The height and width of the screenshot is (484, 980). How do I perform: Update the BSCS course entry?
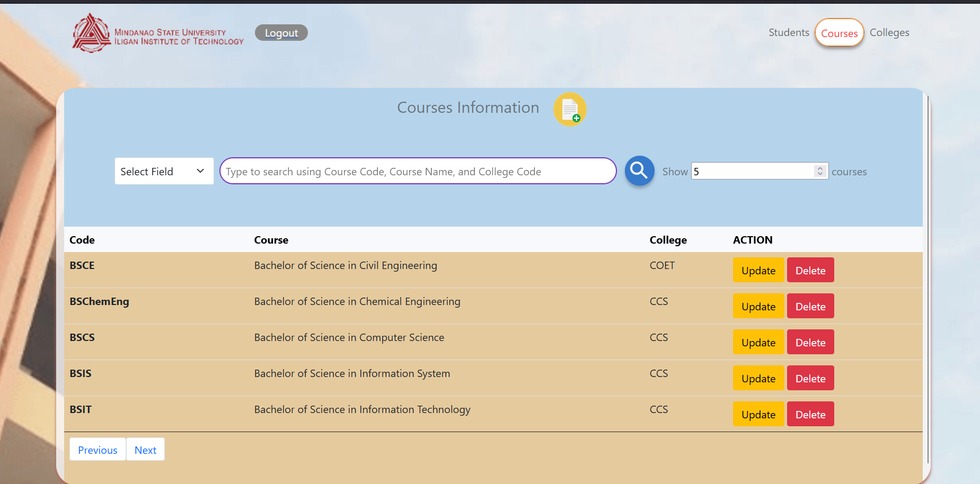[x=758, y=342]
